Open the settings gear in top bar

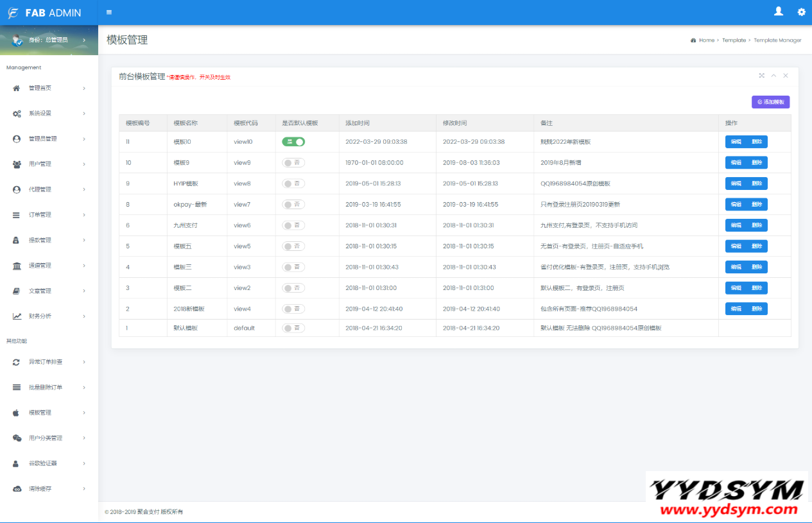point(801,12)
